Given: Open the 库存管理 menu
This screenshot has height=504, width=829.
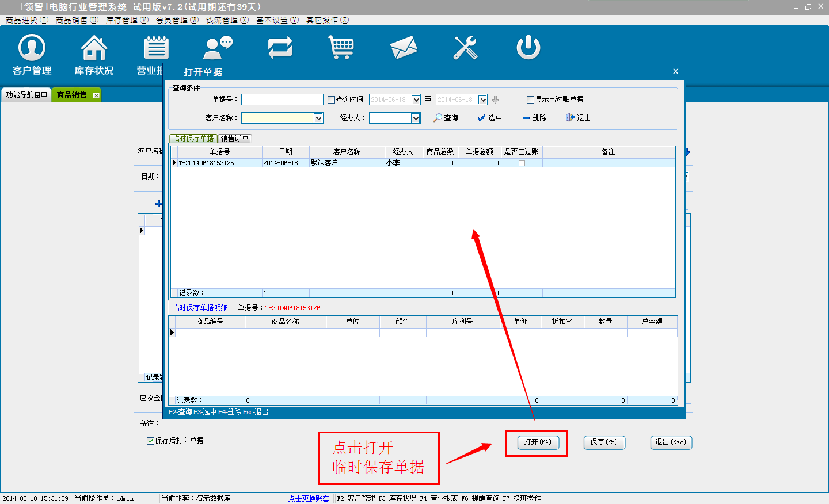Looking at the screenshot, I should (127, 20).
